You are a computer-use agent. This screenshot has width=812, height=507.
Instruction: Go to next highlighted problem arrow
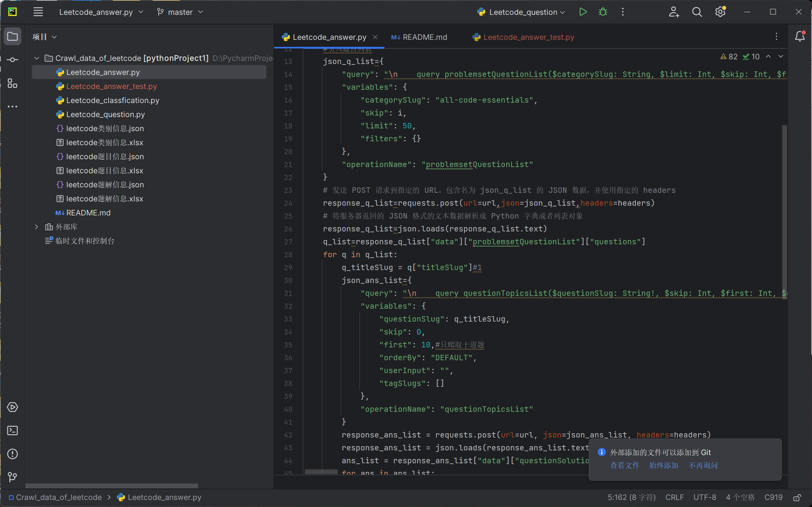[781, 57]
